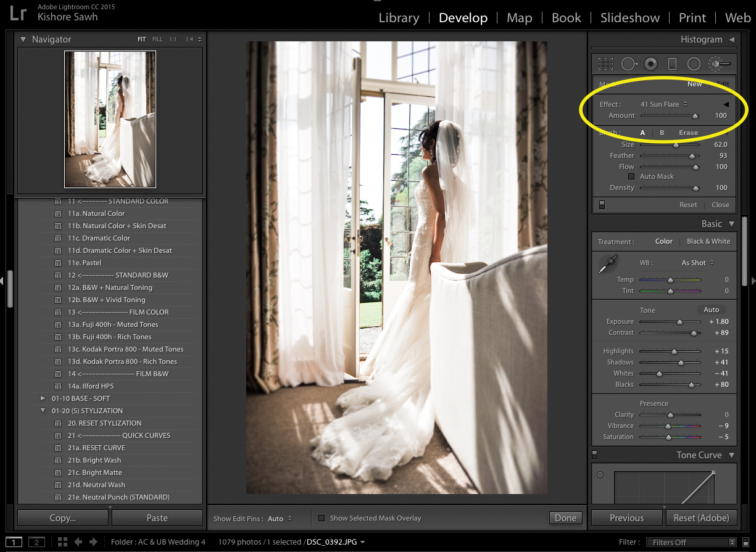Open the Filters Off dropdown

(691, 542)
